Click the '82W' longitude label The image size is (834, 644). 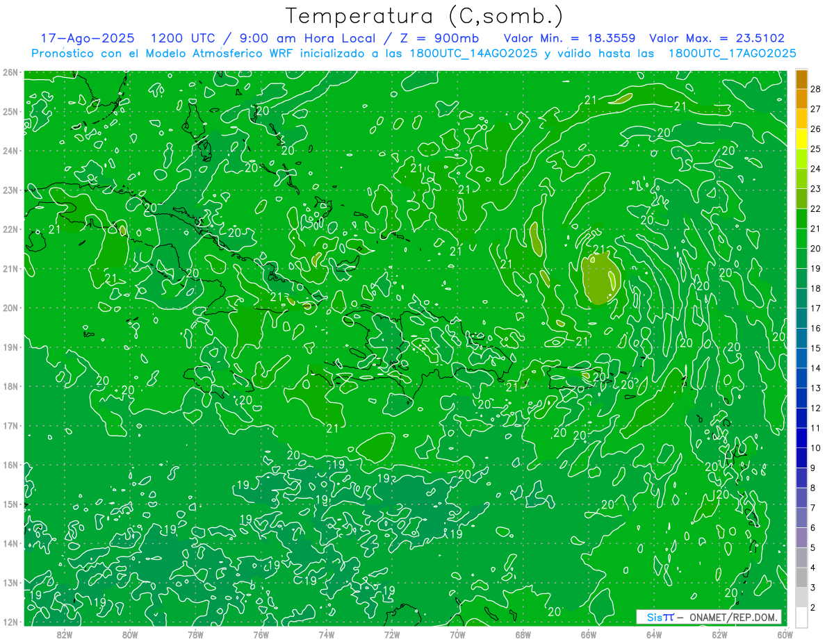click(64, 634)
